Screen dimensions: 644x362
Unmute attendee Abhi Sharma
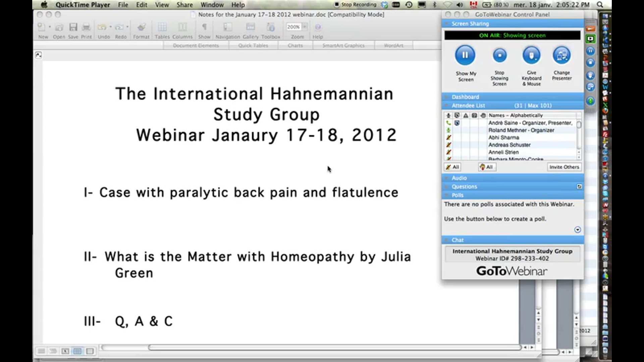(449, 137)
